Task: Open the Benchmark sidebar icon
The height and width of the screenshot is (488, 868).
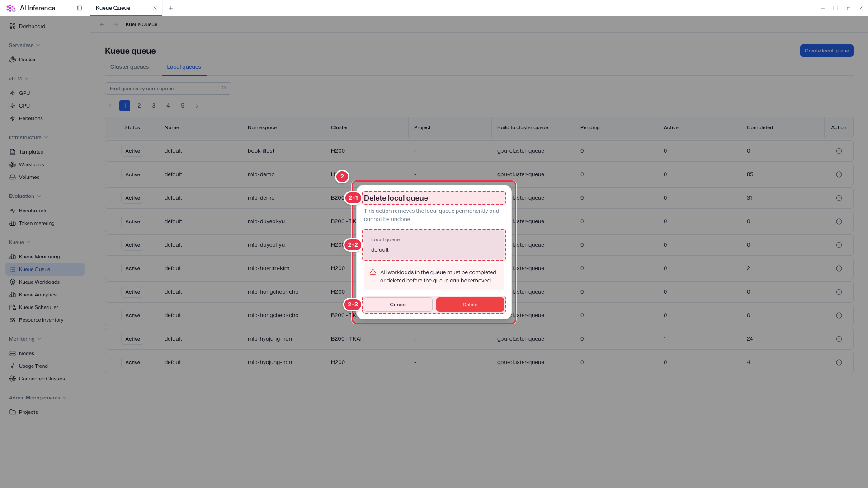Action: (x=13, y=211)
